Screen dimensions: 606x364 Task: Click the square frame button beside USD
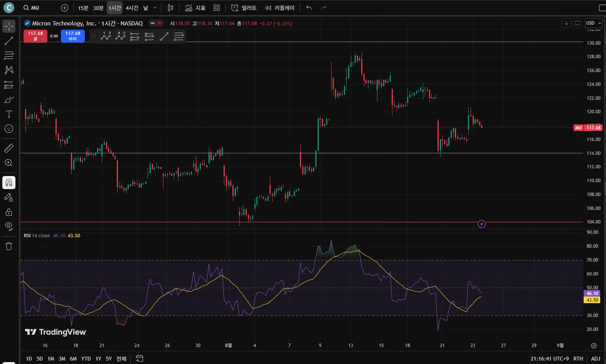(x=577, y=23)
